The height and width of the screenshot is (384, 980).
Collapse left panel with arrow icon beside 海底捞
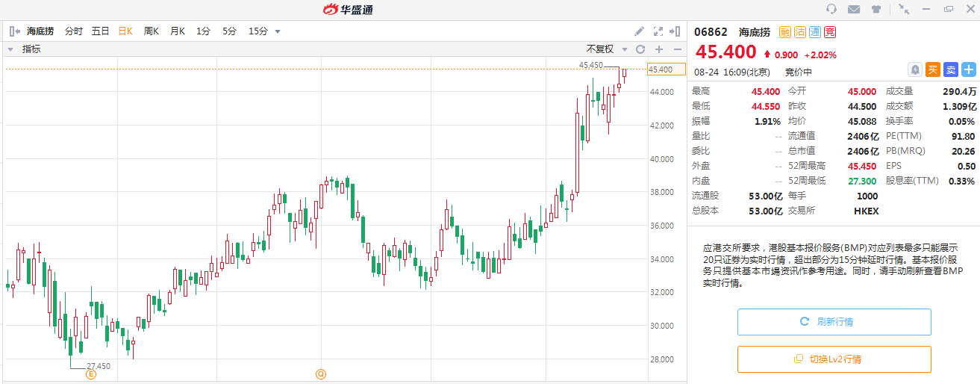14,31
